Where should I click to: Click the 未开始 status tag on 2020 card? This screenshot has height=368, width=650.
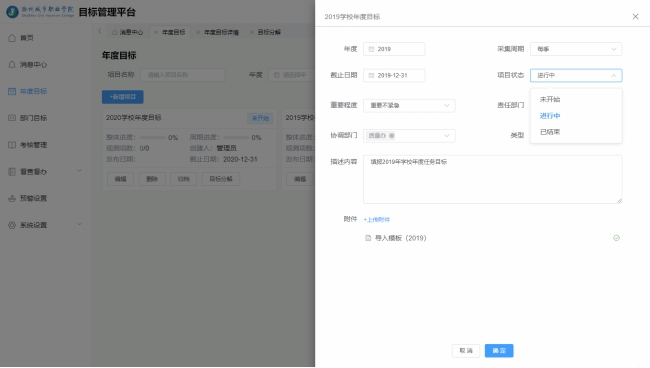point(260,118)
